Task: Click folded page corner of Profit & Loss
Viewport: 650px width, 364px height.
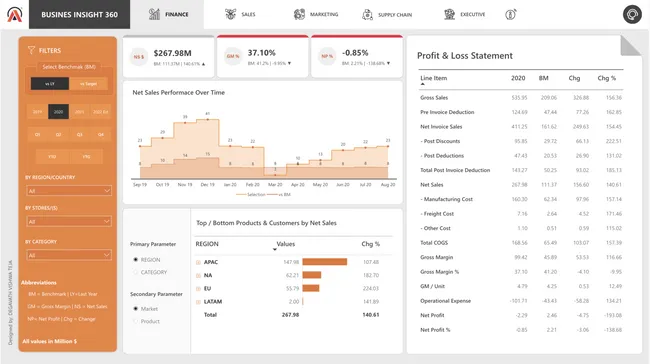Action: pyautogui.click(x=631, y=46)
